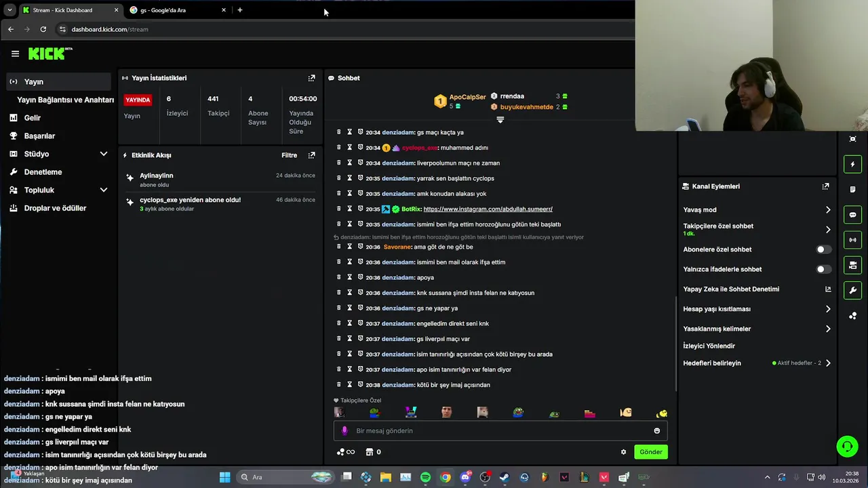
Task: Click ApoCalpSer in the leaderboard
Action: click(467, 97)
